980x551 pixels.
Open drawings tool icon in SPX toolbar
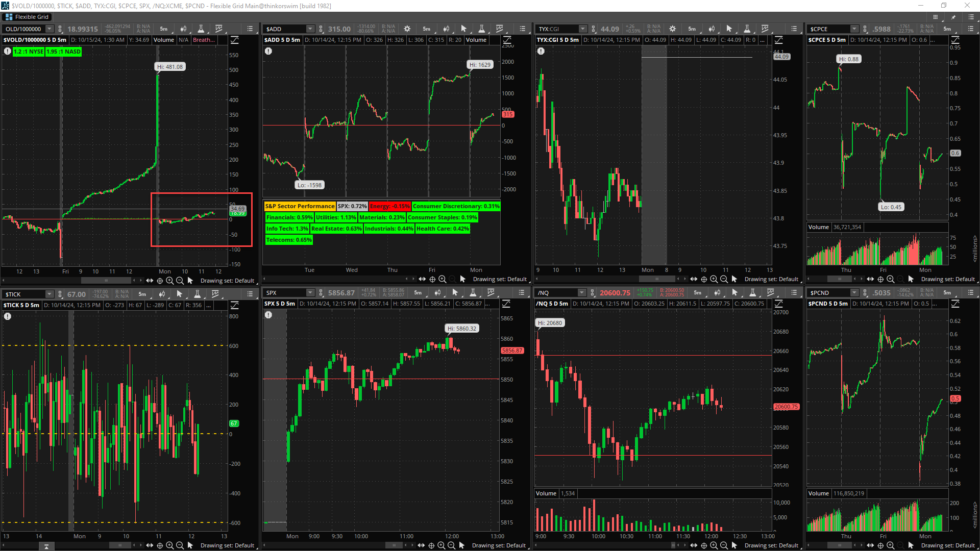pos(491,293)
